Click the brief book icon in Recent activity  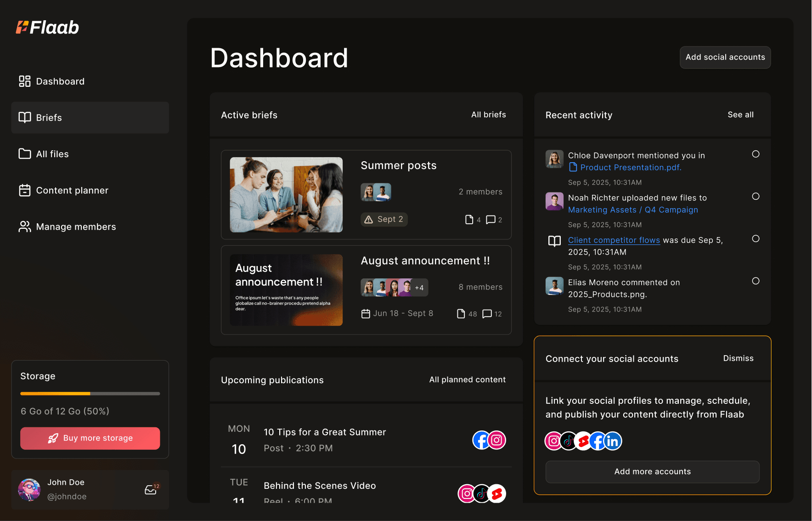pos(554,241)
